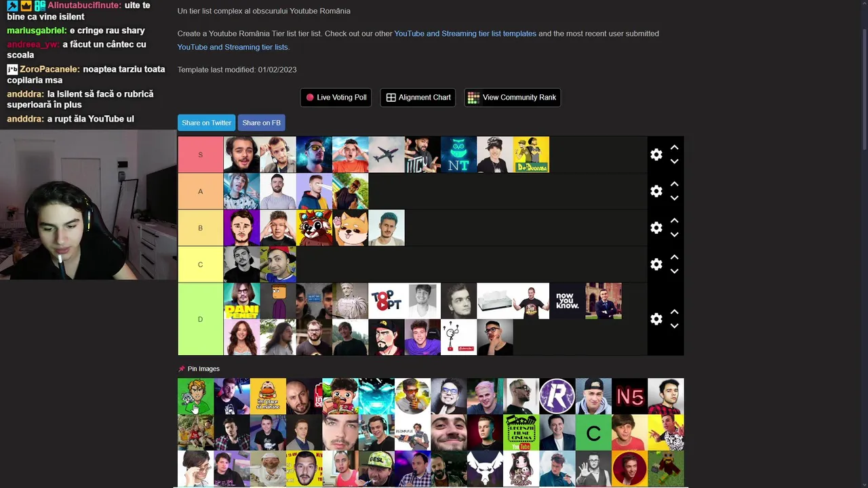This screenshot has width=868, height=488.
Task: Click the streamer webcam overlay
Action: coord(88,205)
